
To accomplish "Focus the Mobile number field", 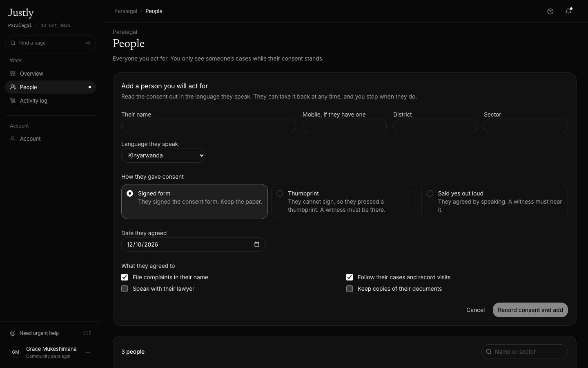I will tap(345, 126).
